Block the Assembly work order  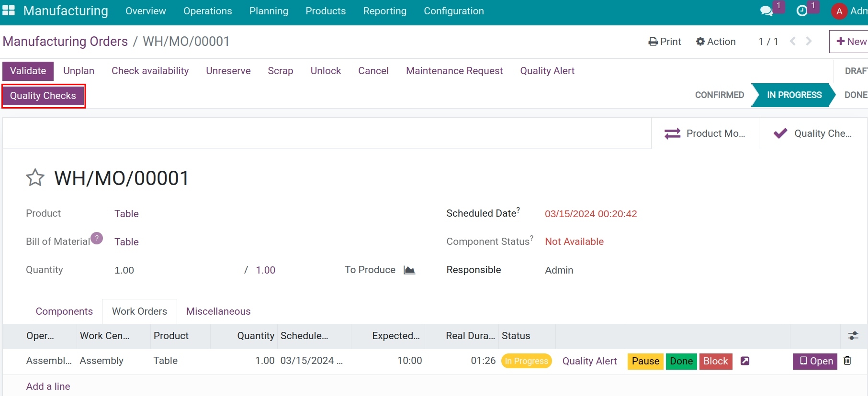coord(716,361)
